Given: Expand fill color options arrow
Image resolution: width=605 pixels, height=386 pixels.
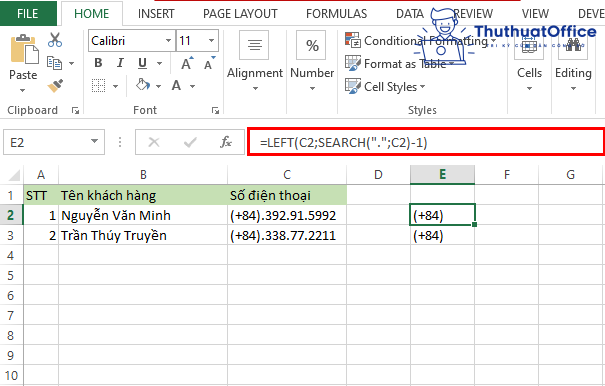Looking at the screenshot, I should (x=159, y=86).
